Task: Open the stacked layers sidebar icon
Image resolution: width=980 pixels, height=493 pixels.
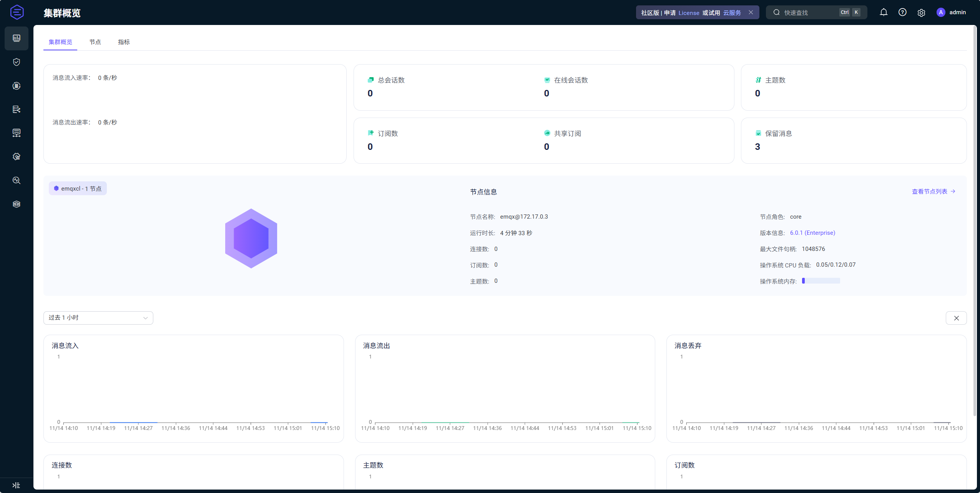Action: pyautogui.click(x=17, y=204)
